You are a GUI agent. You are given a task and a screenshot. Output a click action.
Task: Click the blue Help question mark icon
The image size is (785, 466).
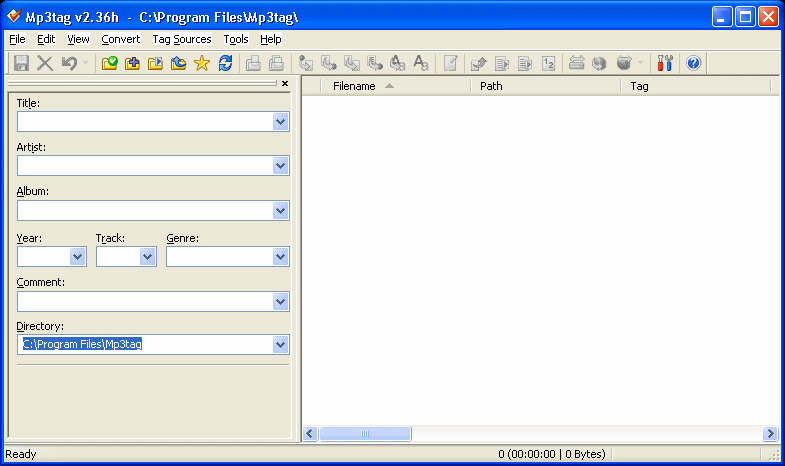pos(693,63)
